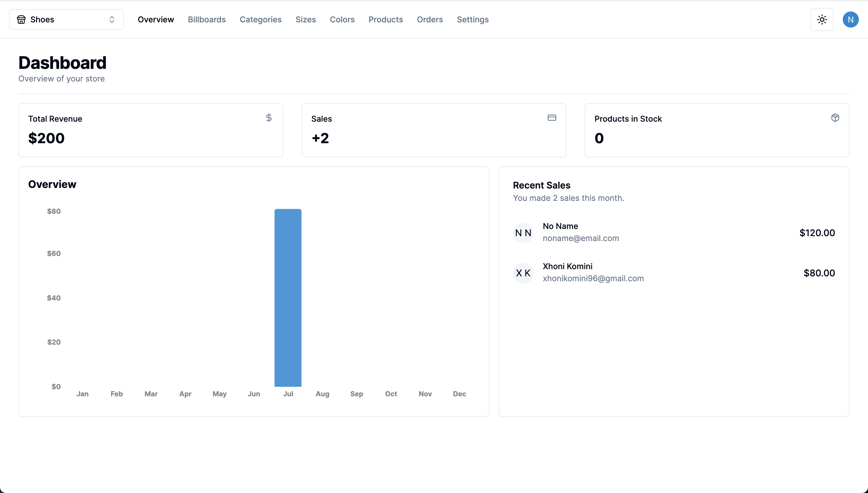
Task: Click the Recent Sales heading
Action: (542, 185)
